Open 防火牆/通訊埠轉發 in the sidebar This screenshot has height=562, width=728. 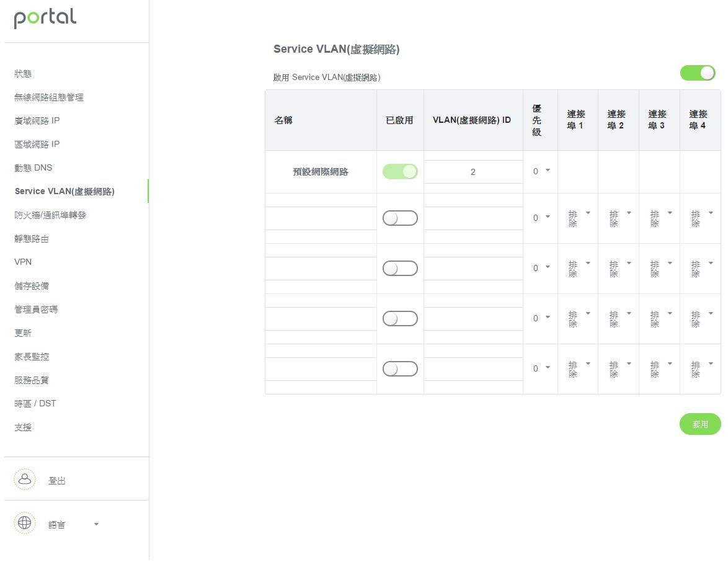50,215
